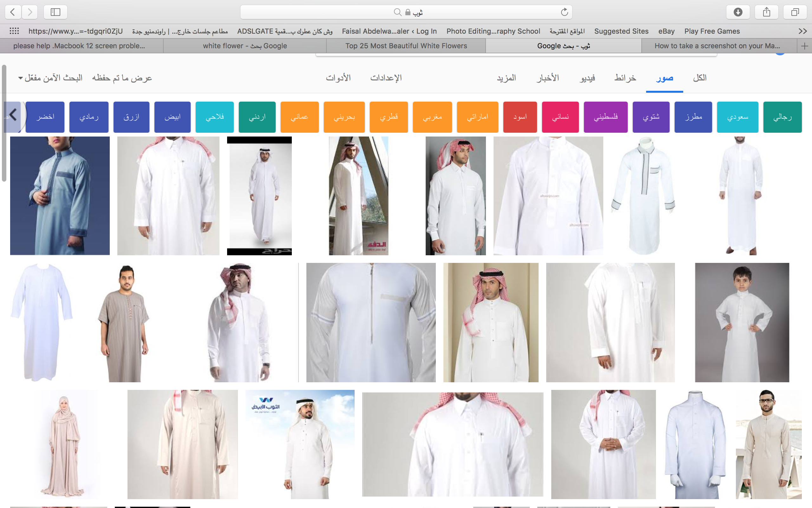Filter by the cyan سعودي chip
Image resolution: width=812 pixels, height=508 pixels.
[737, 117]
